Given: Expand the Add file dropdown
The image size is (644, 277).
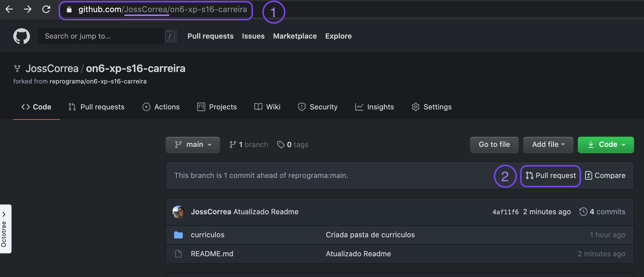Looking at the screenshot, I should (x=548, y=145).
